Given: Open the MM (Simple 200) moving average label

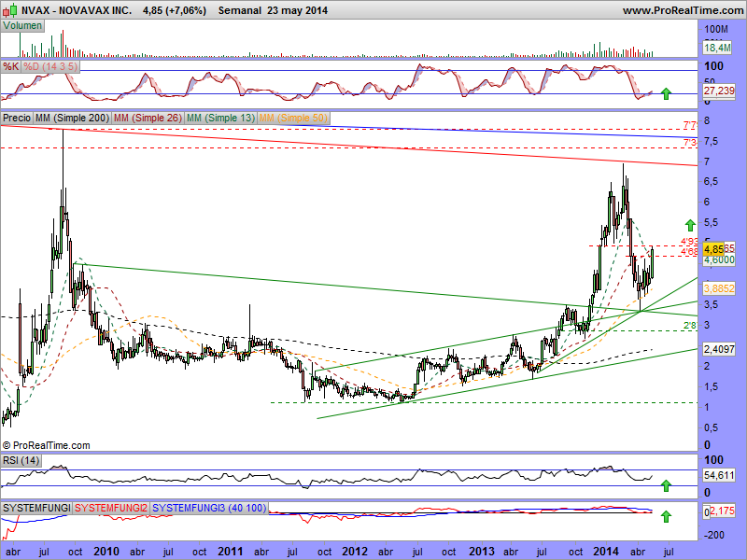Looking at the screenshot, I should click(x=73, y=118).
